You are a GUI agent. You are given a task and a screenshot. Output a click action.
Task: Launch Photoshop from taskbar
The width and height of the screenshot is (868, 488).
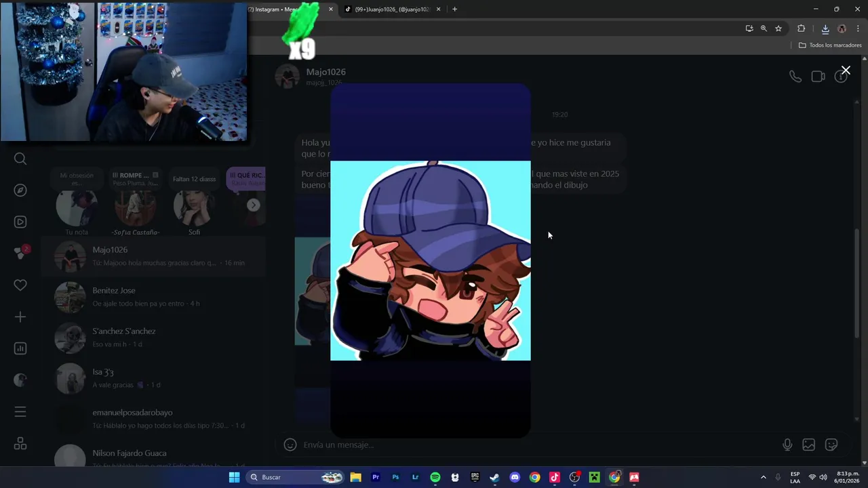(x=395, y=477)
